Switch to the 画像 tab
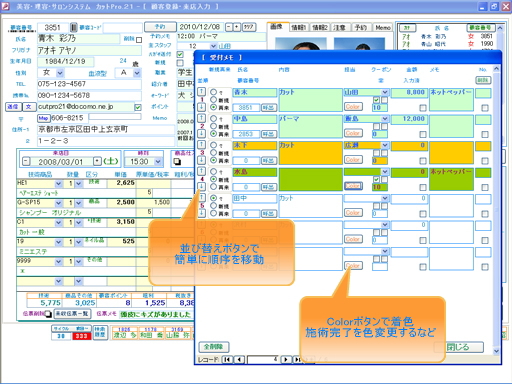Image resolution: width=512 pixels, height=384 pixels. pyautogui.click(x=276, y=27)
